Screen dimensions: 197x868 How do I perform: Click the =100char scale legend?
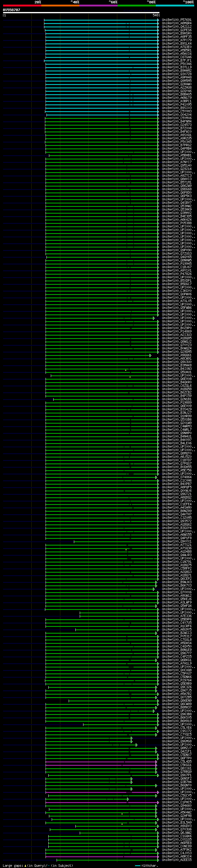147,865
